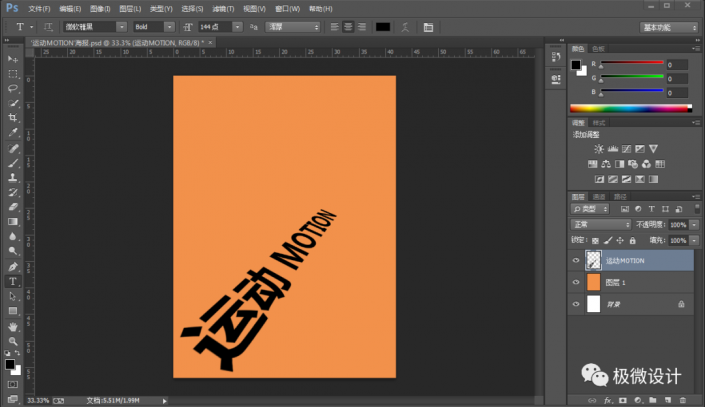Open the 滤镜(T) menu
The width and height of the screenshot is (705, 407).
pos(223,9)
